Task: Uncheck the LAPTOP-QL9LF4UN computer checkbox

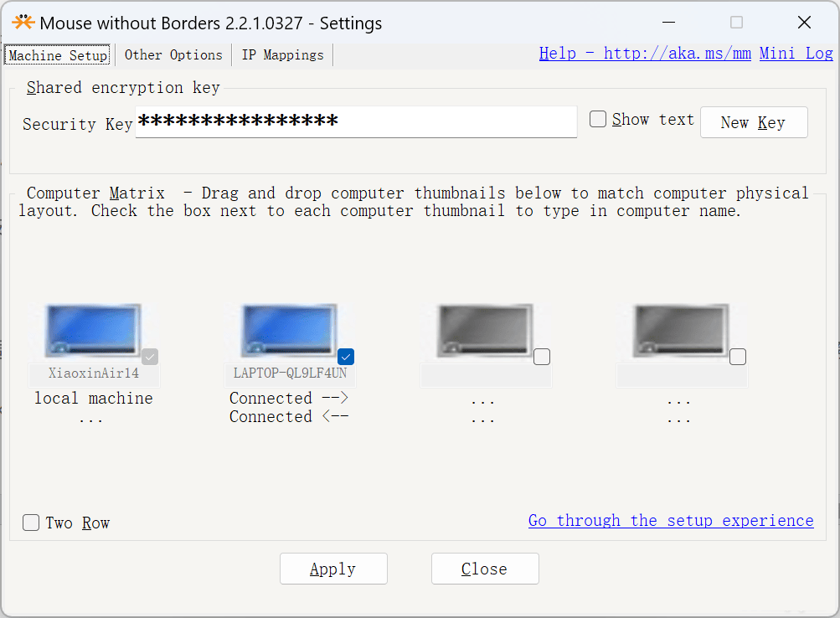Action: (346, 357)
